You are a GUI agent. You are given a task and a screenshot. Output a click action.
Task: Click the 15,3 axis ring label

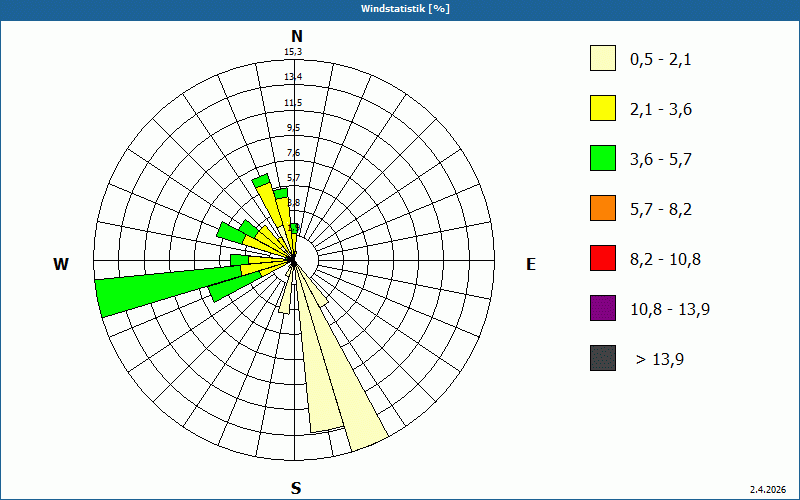(x=293, y=52)
